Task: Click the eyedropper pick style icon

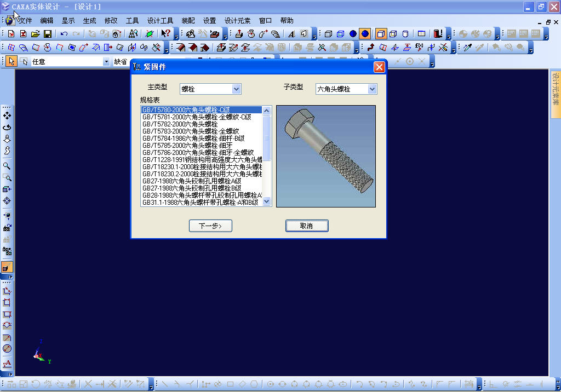Action: tap(467, 47)
